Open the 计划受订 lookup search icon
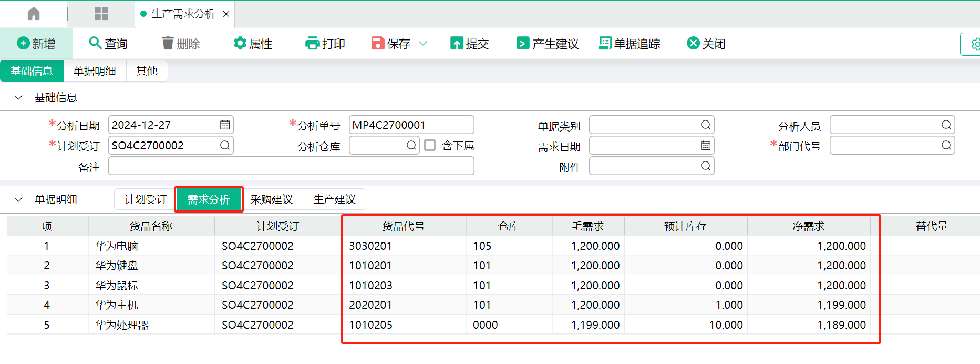This screenshot has width=980, height=364. click(225, 145)
